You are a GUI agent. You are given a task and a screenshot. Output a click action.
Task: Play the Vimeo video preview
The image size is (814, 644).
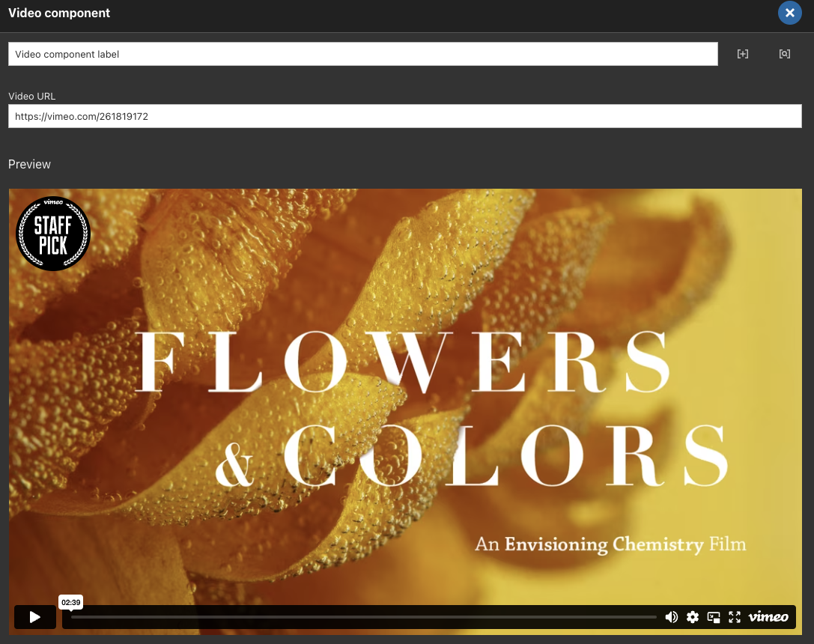(34, 617)
